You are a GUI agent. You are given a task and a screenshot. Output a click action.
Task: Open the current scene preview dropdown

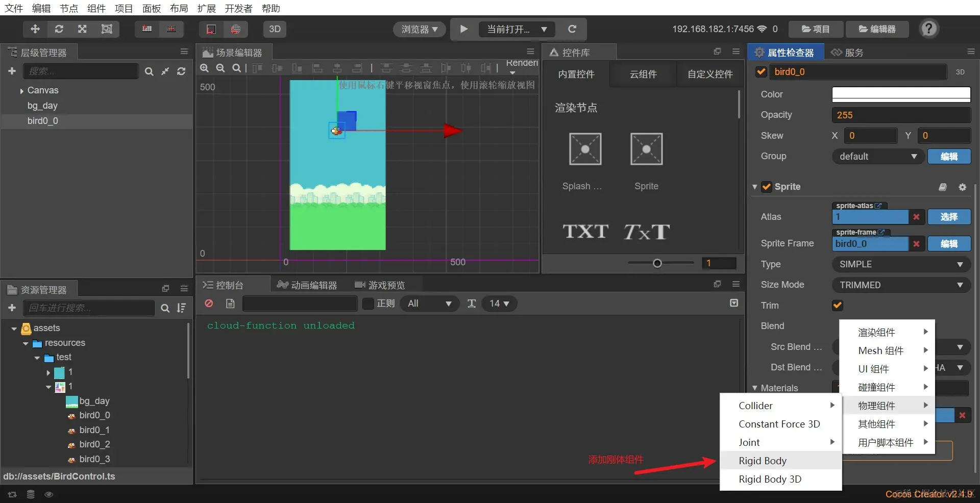coord(517,29)
